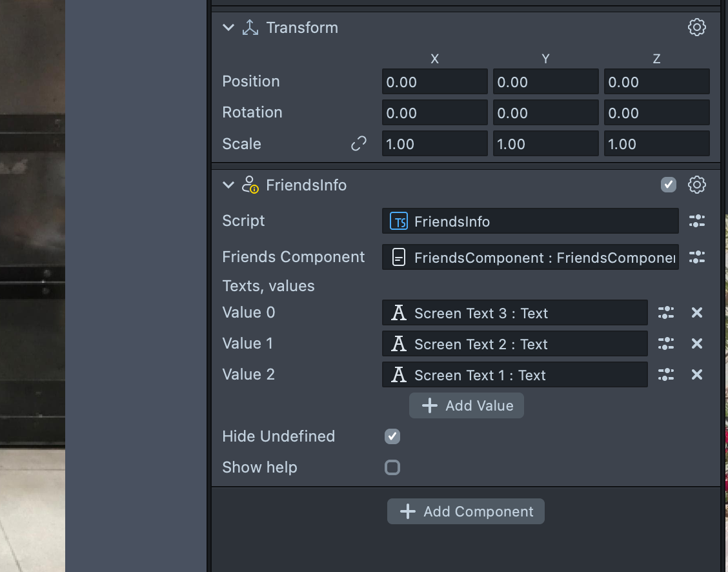Screen dimensions: 728x572
Task: Click Friends Component field options icon
Action: [x=696, y=258]
